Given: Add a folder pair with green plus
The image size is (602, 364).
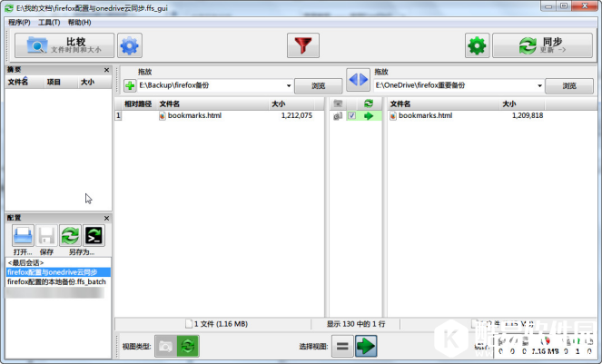Looking at the screenshot, I should 130,86.
